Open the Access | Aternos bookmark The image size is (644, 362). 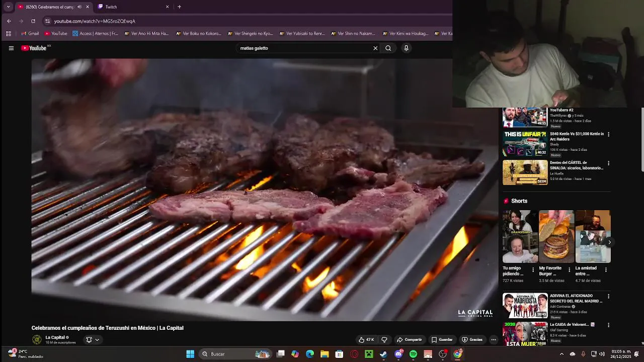point(96,34)
